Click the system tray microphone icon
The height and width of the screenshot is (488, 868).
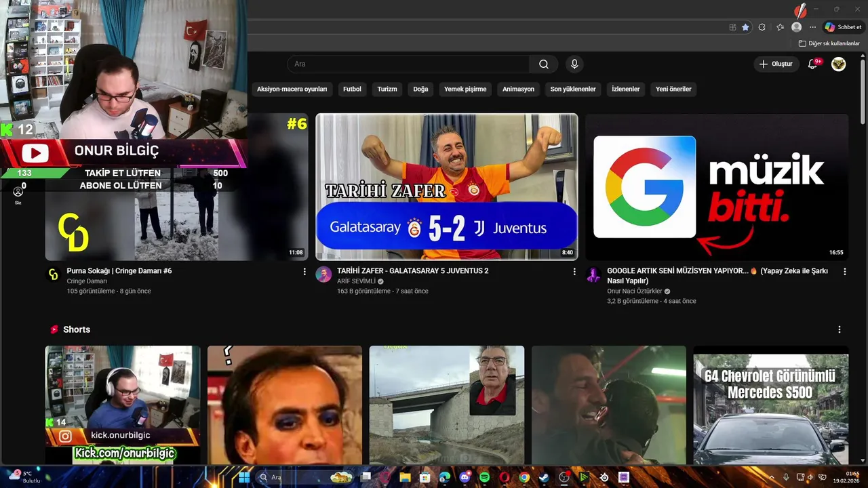tap(786, 477)
